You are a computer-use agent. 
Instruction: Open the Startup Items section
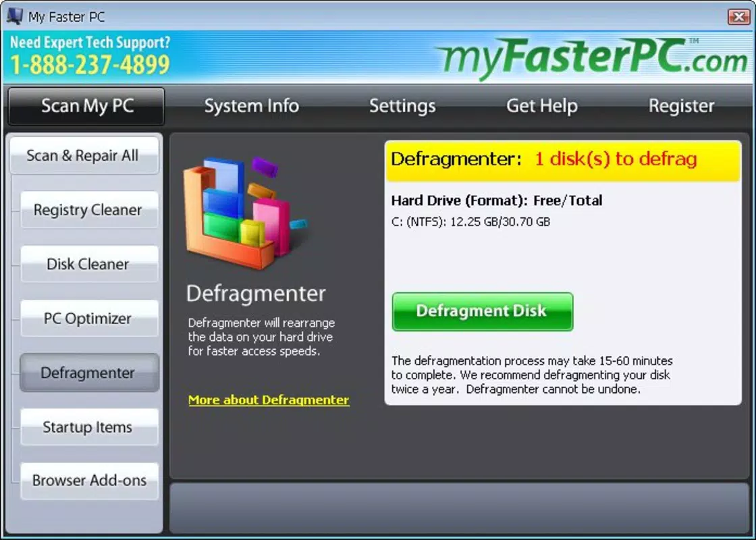click(89, 427)
